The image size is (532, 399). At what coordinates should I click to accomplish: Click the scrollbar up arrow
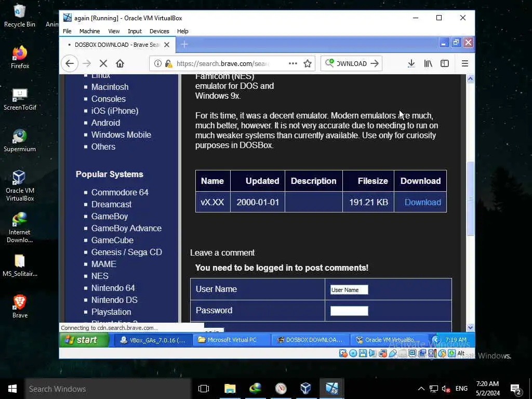click(470, 79)
